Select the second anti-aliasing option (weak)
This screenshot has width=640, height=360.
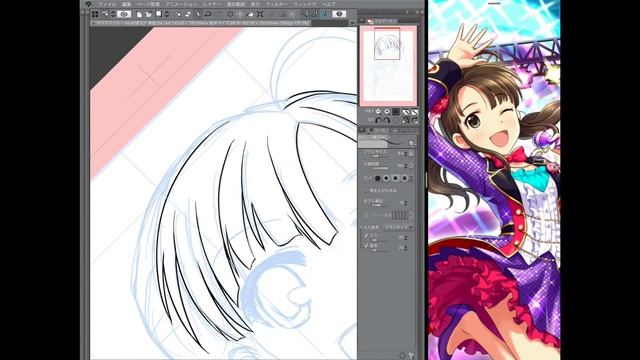coord(386,178)
